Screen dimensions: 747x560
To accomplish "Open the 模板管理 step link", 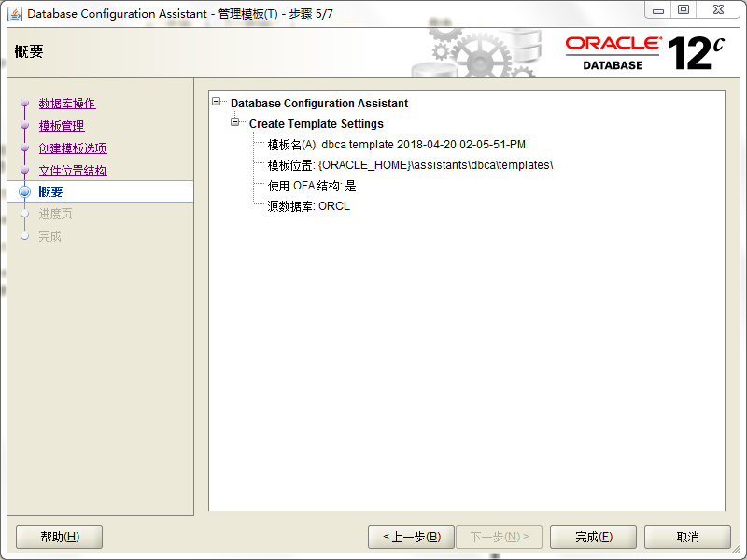I will tap(62, 126).
